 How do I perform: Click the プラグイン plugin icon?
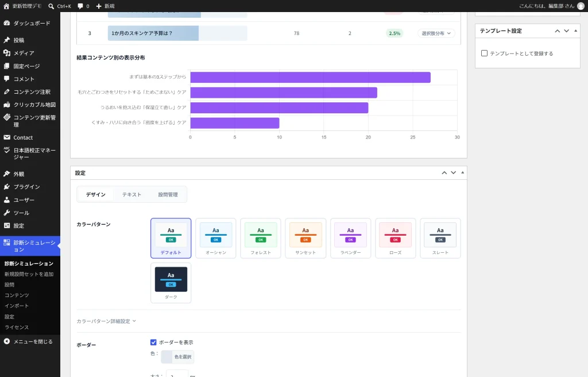pyautogui.click(x=7, y=187)
